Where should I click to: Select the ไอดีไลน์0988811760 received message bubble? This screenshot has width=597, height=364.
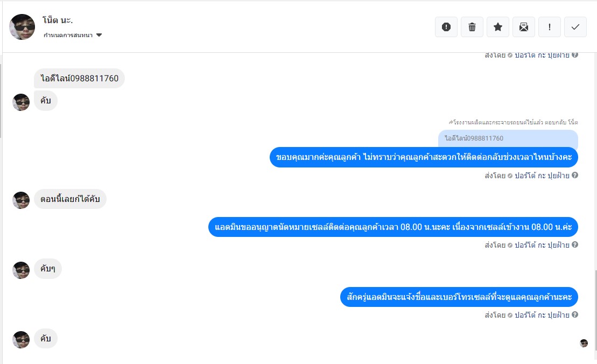pyautogui.click(x=79, y=79)
